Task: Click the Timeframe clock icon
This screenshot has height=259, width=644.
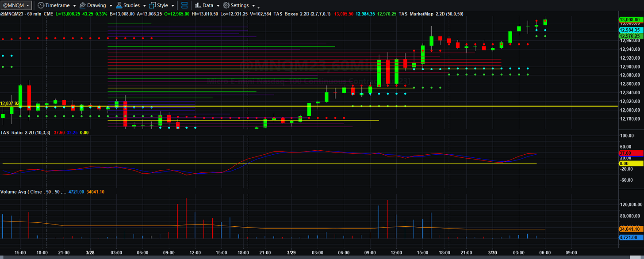Action: coord(41,5)
